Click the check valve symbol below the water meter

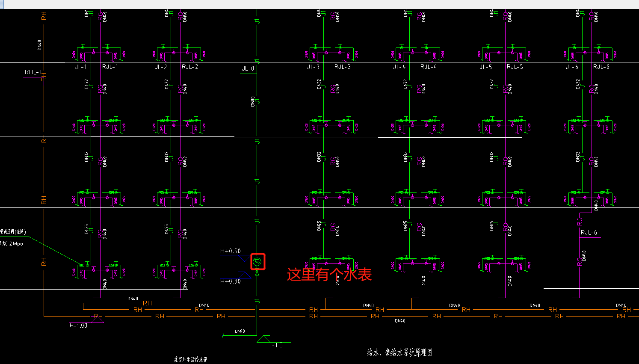tap(257, 272)
